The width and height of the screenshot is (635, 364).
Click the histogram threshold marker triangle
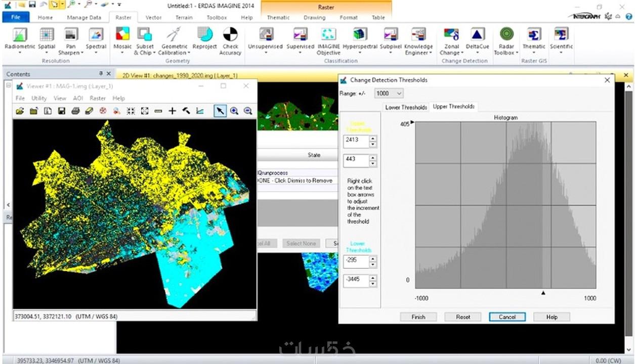click(543, 293)
